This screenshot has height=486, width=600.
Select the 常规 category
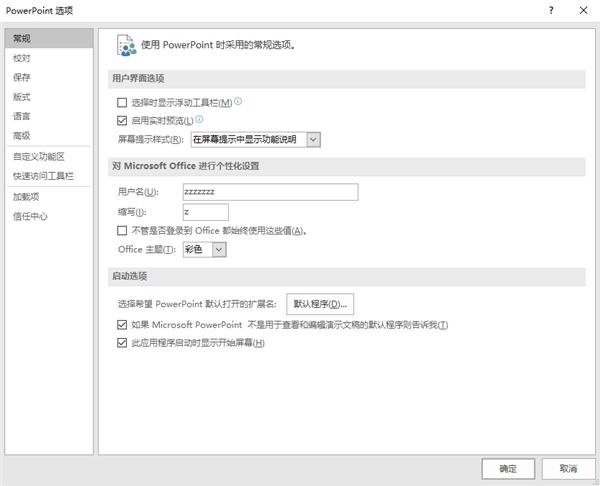pyautogui.click(x=49, y=38)
